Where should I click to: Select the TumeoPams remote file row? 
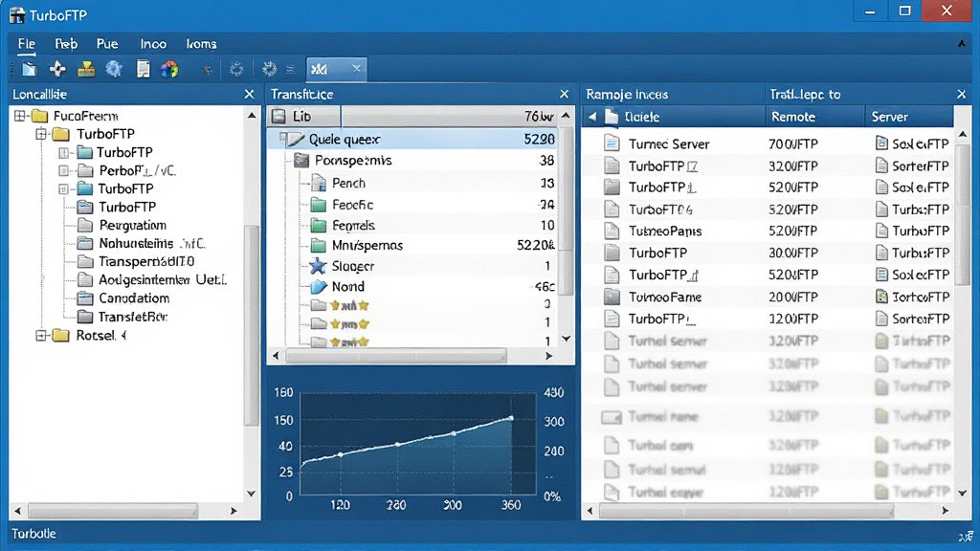768,231
